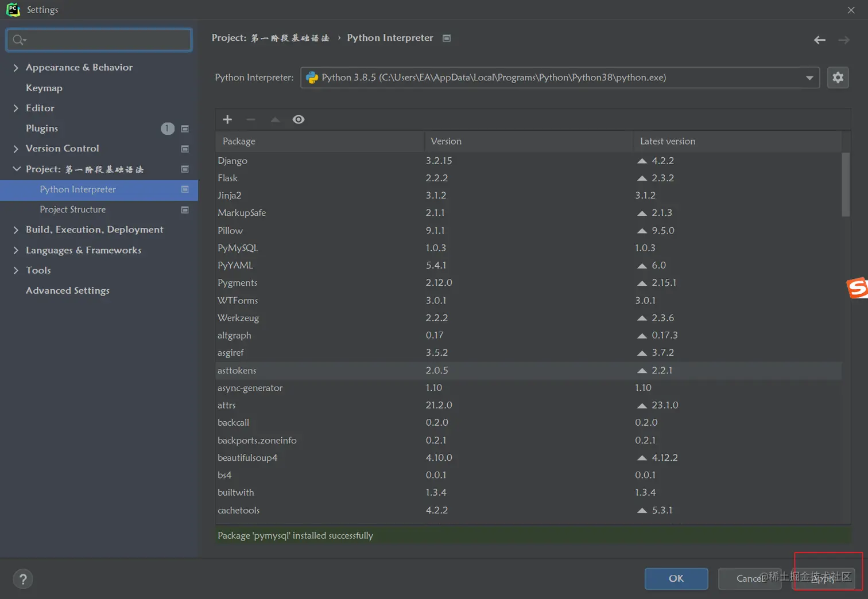Expand the Editor settings section
This screenshot has height=599, width=868.
pos(16,108)
